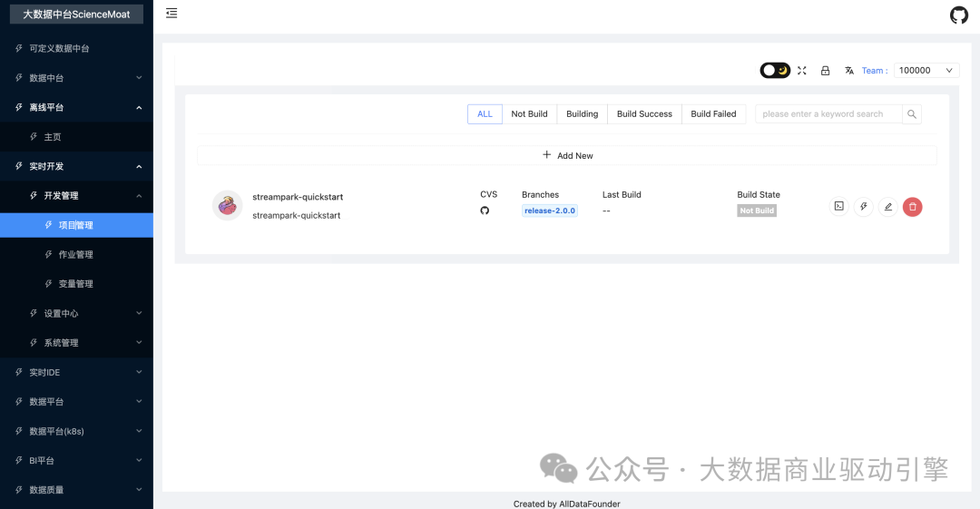Open 变量管理 in the sidebar
This screenshot has height=509, width=980.
tap(76, 284)
